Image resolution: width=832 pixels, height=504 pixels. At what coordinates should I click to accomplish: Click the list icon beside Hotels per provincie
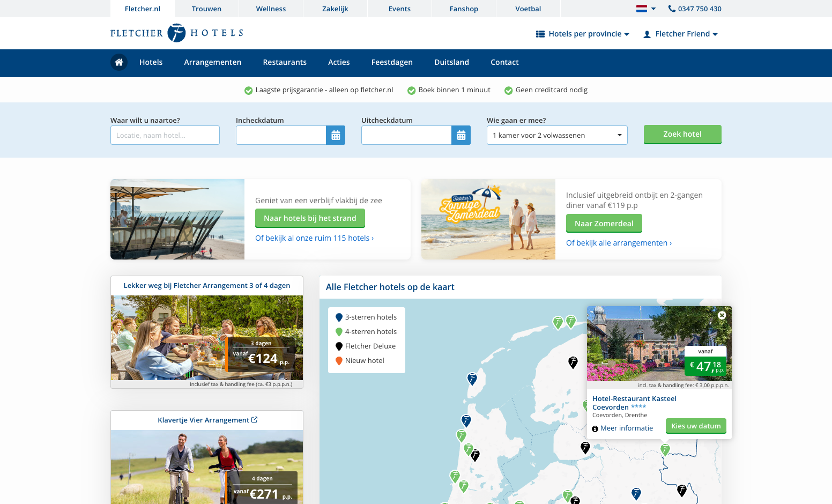click(540, 34)
